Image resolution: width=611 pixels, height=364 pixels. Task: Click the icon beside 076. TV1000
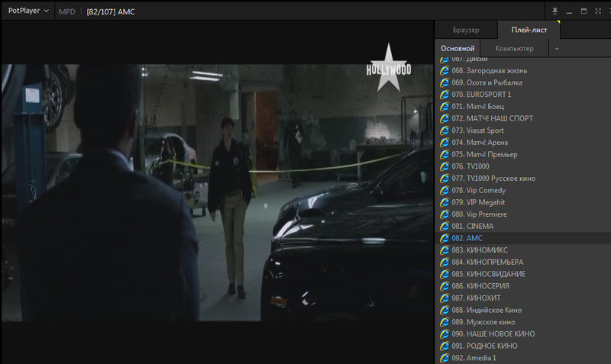445,166
